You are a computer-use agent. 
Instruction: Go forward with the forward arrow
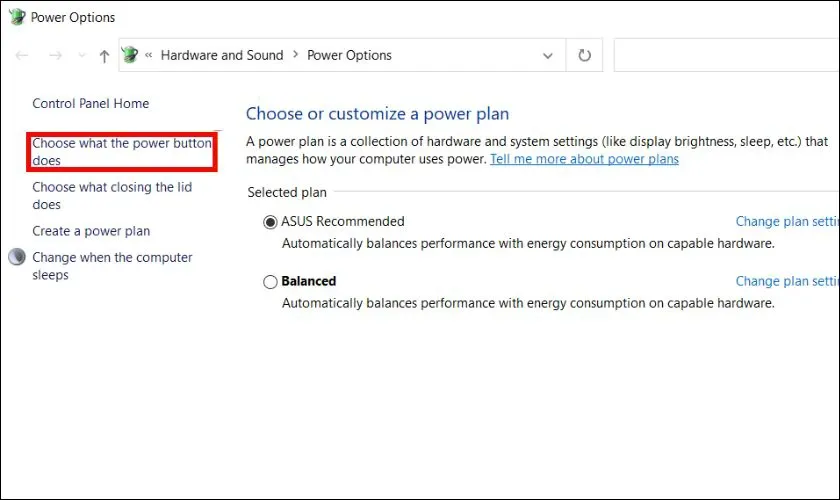click(55, 55)
